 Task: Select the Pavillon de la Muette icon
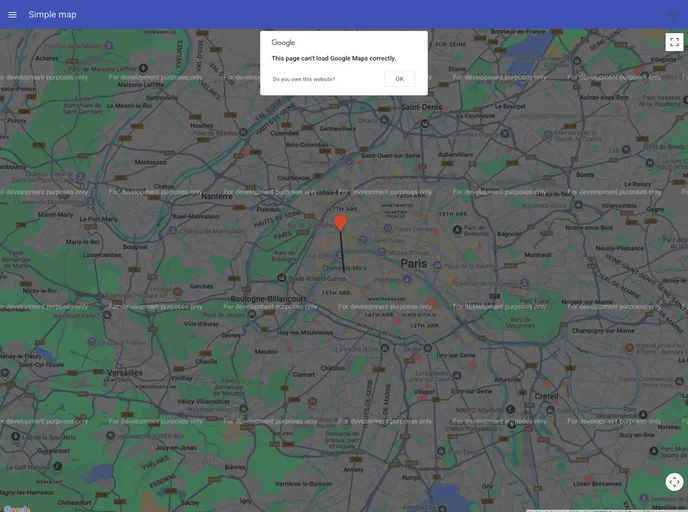(x=109, y=46)
